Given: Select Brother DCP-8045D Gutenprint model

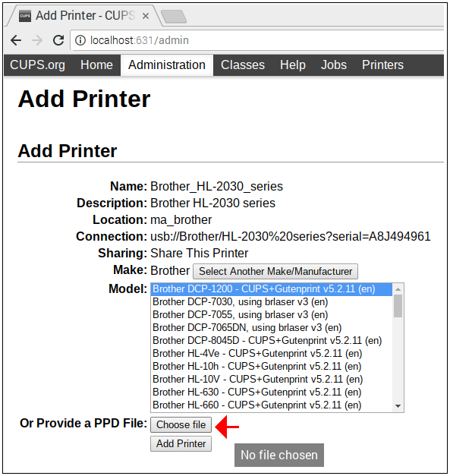Looking at the screenshot, I should click(272, 341).
